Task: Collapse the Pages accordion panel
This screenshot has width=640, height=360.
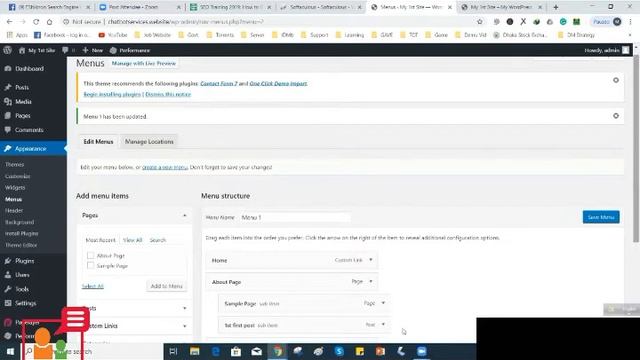Action: point(184,215)
